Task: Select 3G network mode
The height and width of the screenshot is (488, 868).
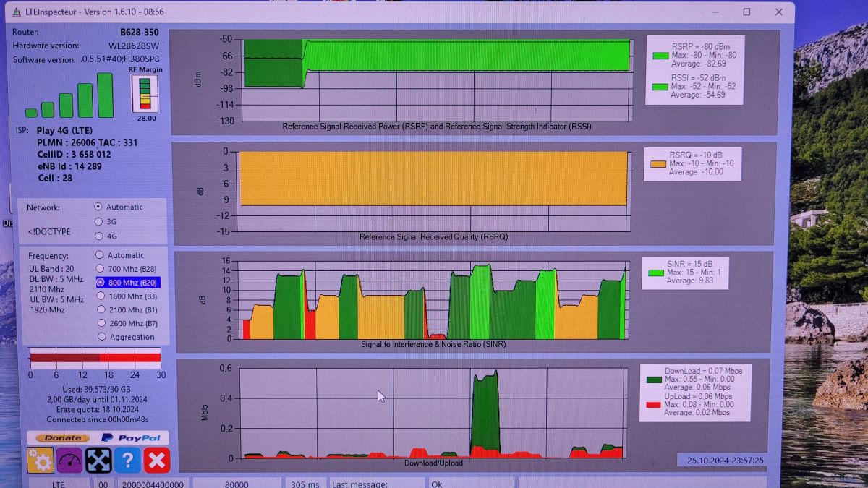Action: (x=99, y=221)
